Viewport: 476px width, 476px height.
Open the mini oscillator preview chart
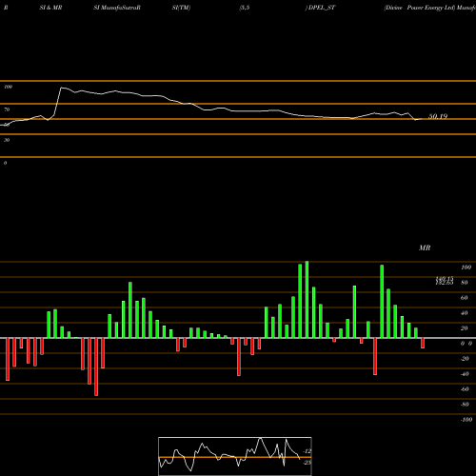click(x=235, y=456)
